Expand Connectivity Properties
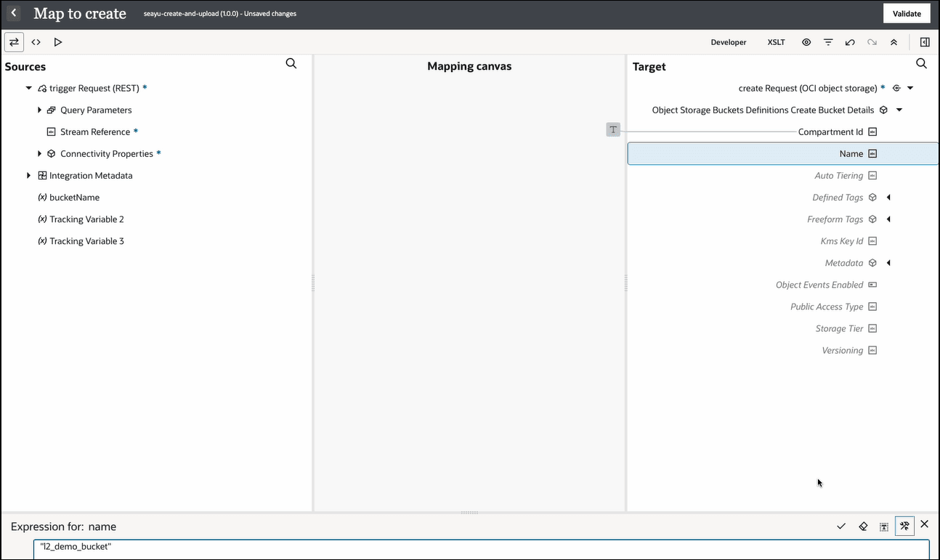The width and height of the screenshot is (940, 560). 40,154
